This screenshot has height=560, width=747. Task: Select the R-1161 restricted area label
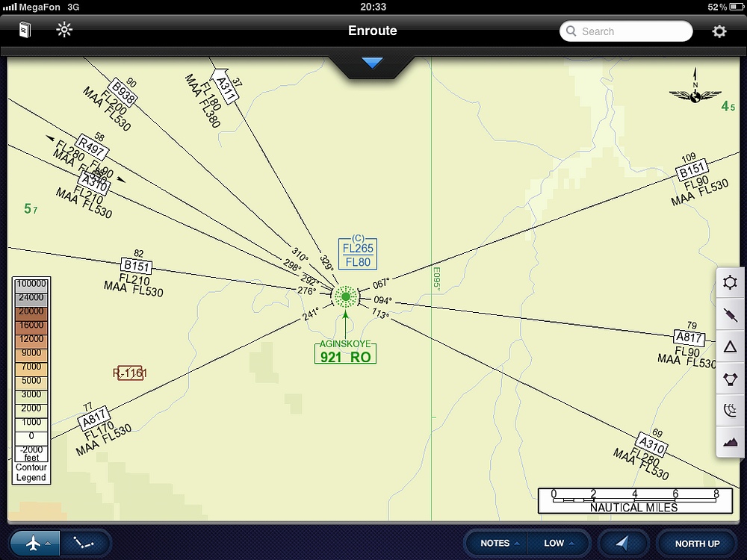(130, 373)
